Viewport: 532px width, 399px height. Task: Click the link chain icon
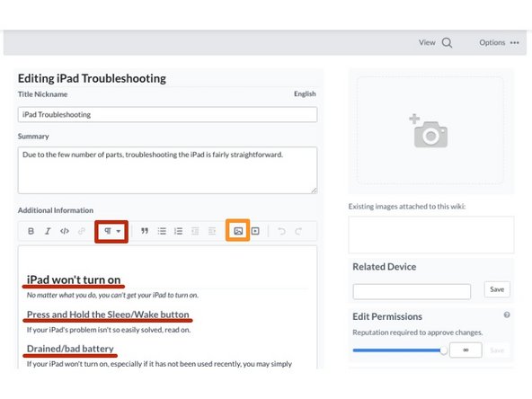(x=82, y=231)
